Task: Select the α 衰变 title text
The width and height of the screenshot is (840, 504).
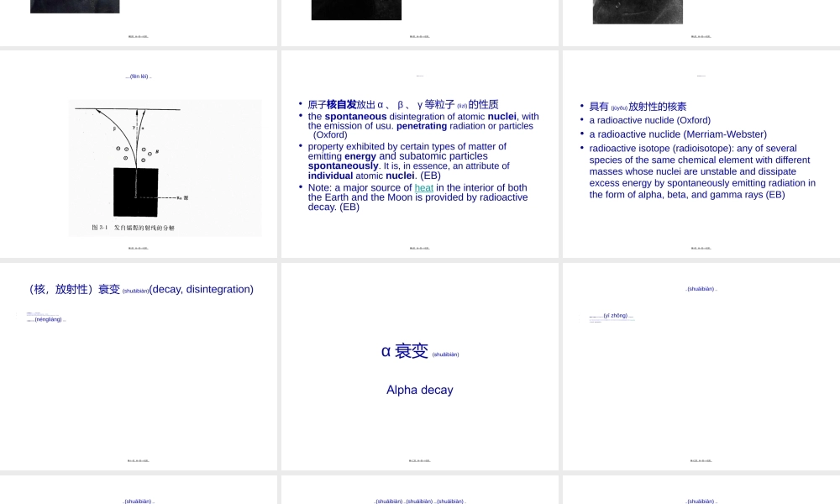Action: [406, 352]
